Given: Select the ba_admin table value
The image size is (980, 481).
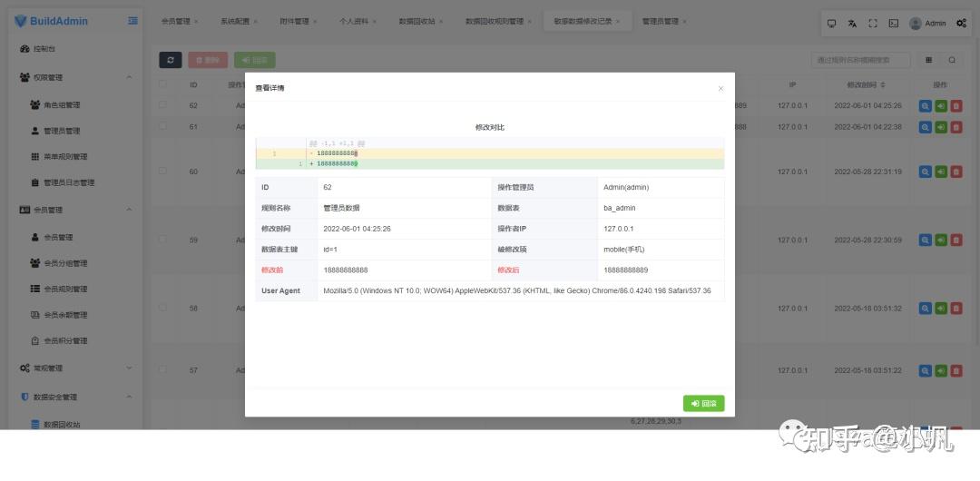Looking at the screenshot, I should [x=620, y=208].
